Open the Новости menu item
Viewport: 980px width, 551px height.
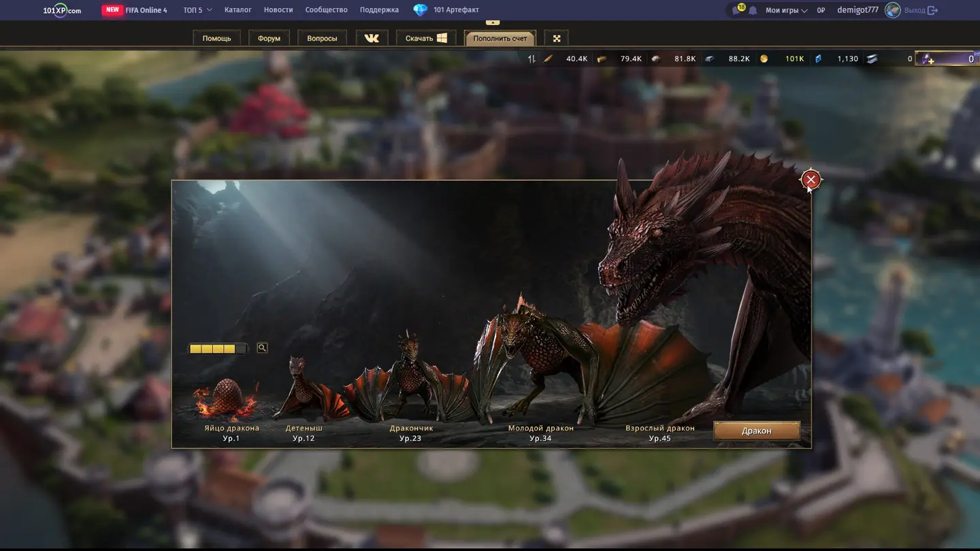[x=278, y=10]
